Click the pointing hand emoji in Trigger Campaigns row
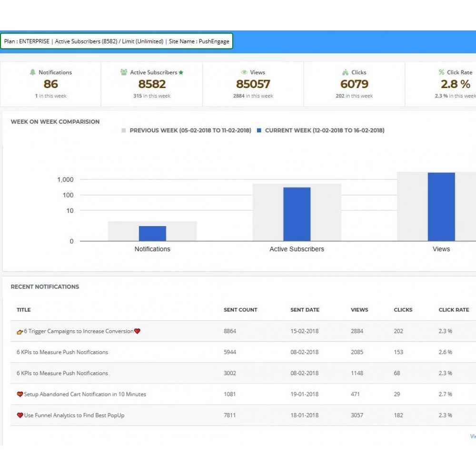 pos(20,331)
